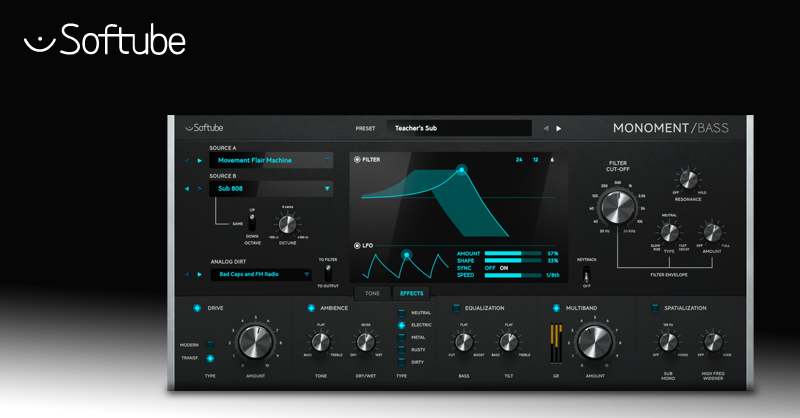Viewport: 800px width, 418px height.
Task: Click the Filter Envelope Amount knob
Action: click(712, 233)
